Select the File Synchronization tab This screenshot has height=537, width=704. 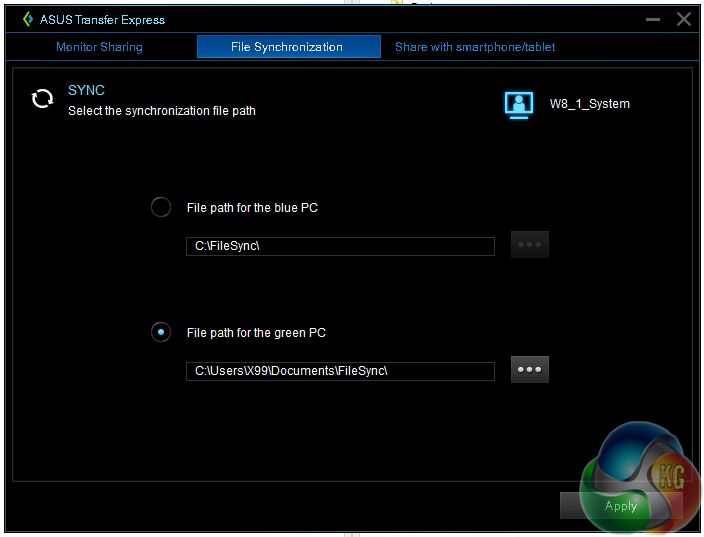click(x=289, y=47)
